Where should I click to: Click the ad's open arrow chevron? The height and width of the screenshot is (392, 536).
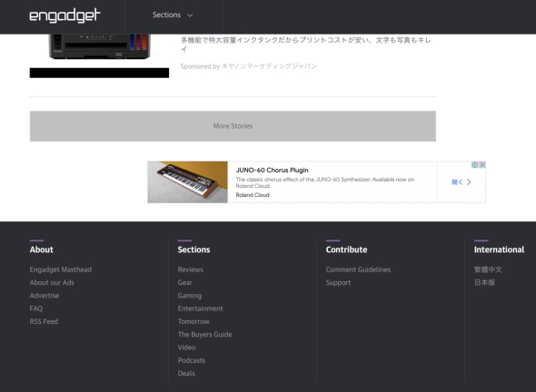pyautogui.click(x=469, y=182)
